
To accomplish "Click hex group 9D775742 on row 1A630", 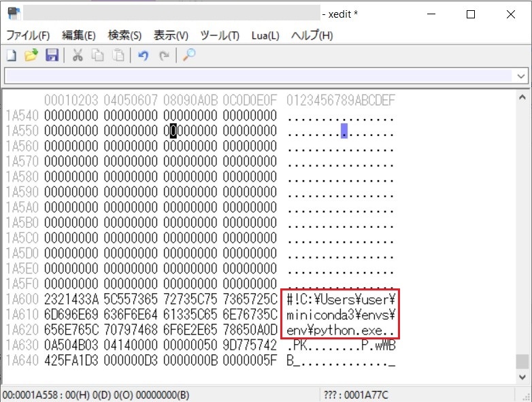I will (x=250, y=345).
